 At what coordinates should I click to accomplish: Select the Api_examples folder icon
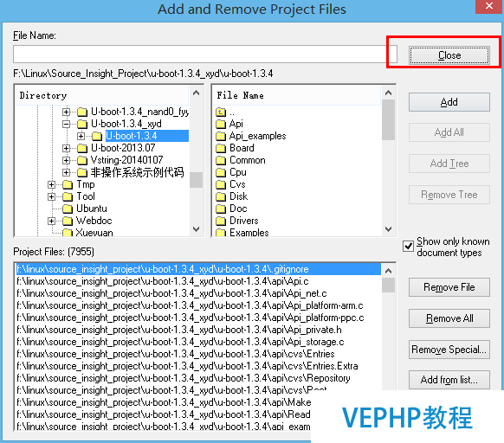(x=221, y=136)
